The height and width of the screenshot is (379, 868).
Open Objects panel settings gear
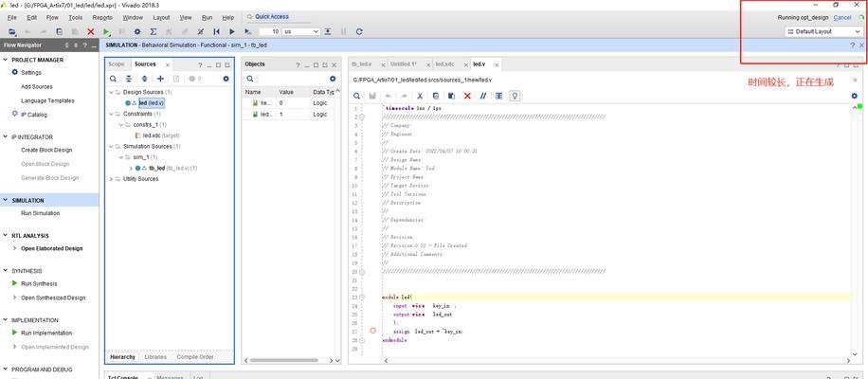(333, 80)
